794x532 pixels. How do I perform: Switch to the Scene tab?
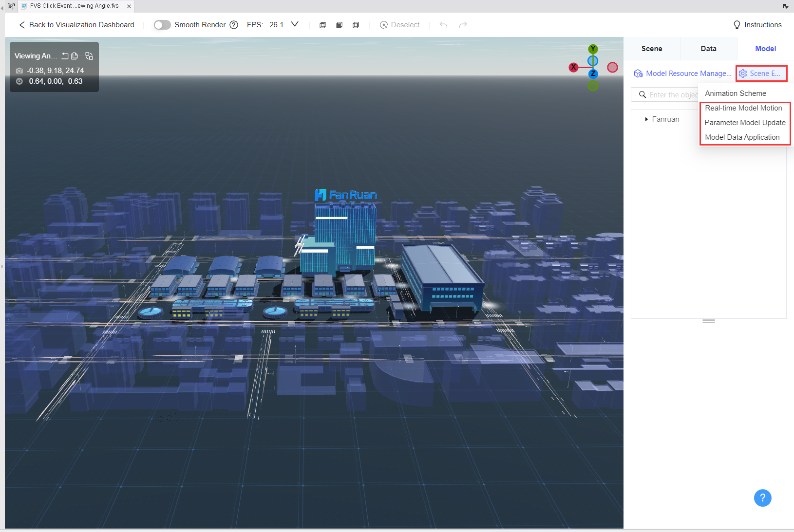(652, 49)
